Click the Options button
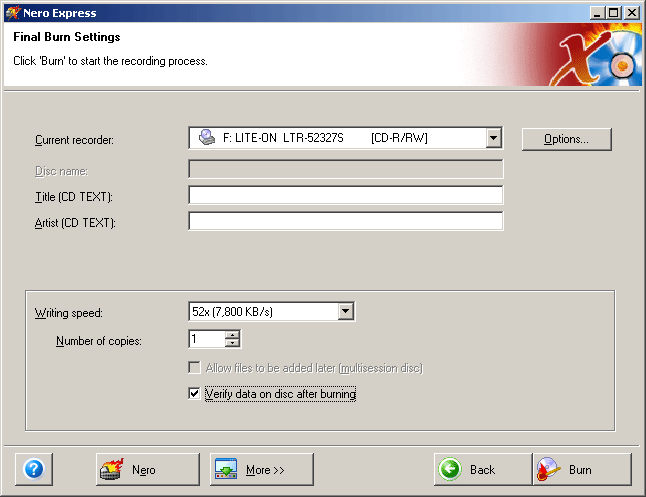Viewport: 646px width, 497px height. tap(566, 139)
